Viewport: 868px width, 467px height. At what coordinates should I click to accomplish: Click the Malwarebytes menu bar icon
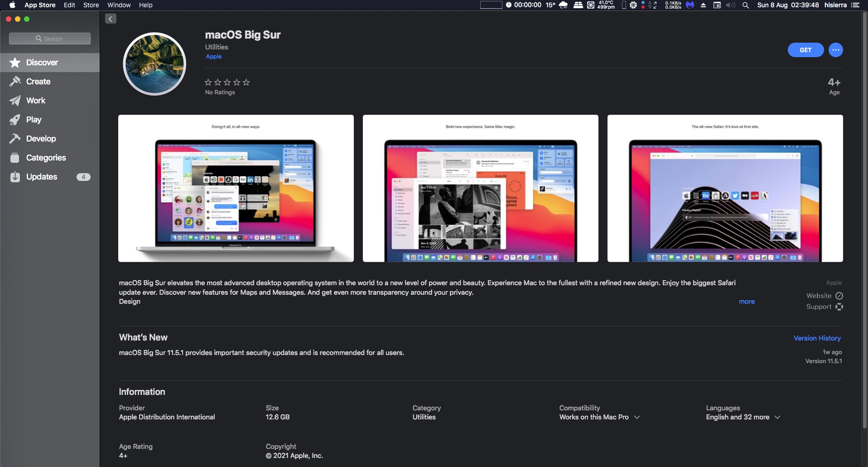(690, 5)
